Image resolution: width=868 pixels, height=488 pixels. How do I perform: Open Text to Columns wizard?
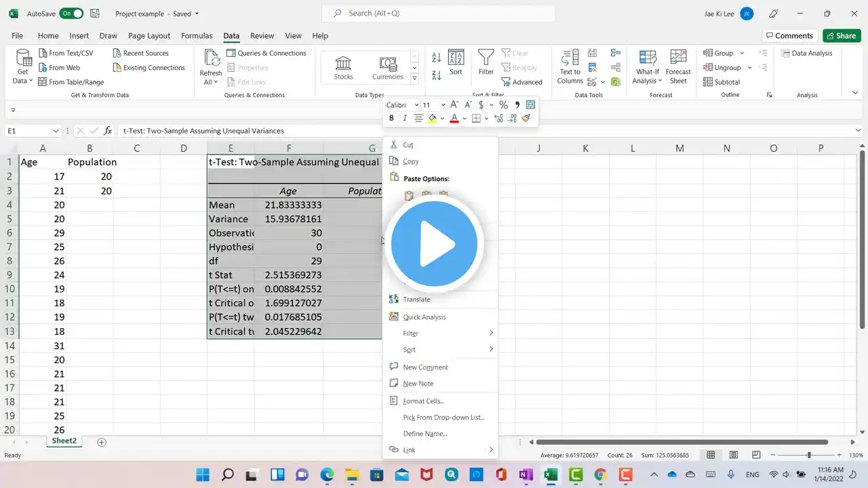click(570, 67)
